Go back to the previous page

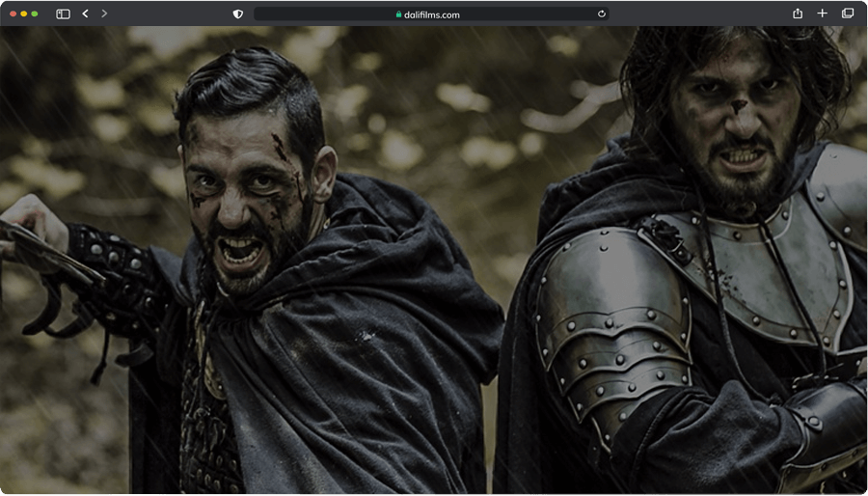85,14
